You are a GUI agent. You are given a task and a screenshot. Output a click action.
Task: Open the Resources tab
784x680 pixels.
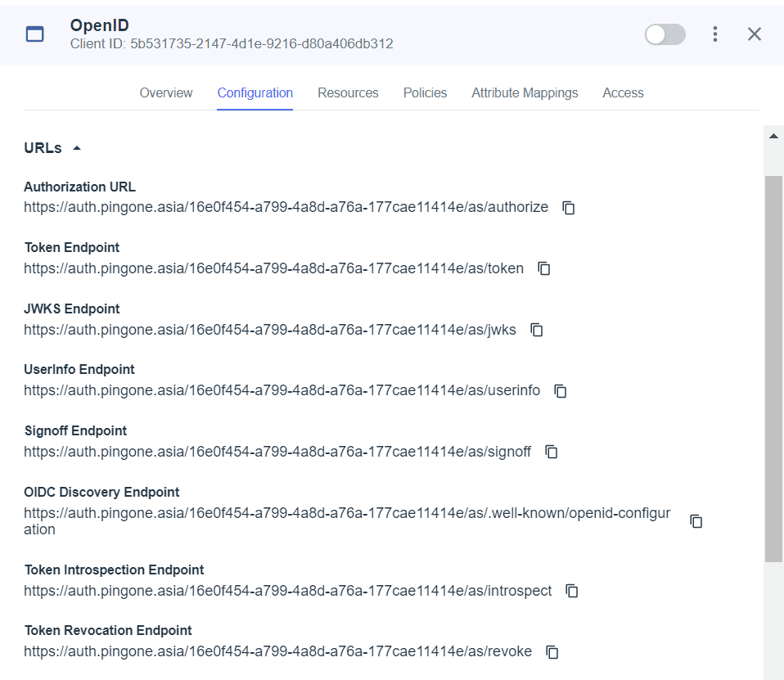tap(348, 93)
